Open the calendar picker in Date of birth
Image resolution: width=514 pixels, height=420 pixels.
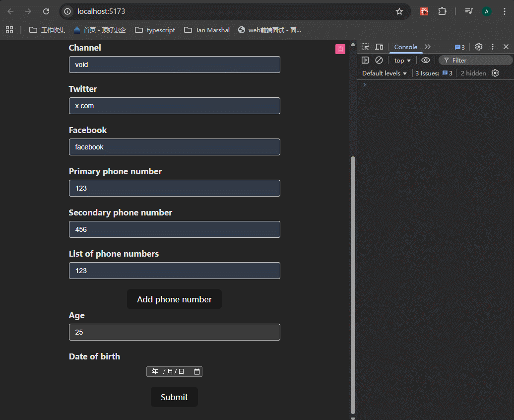point(197,371)
